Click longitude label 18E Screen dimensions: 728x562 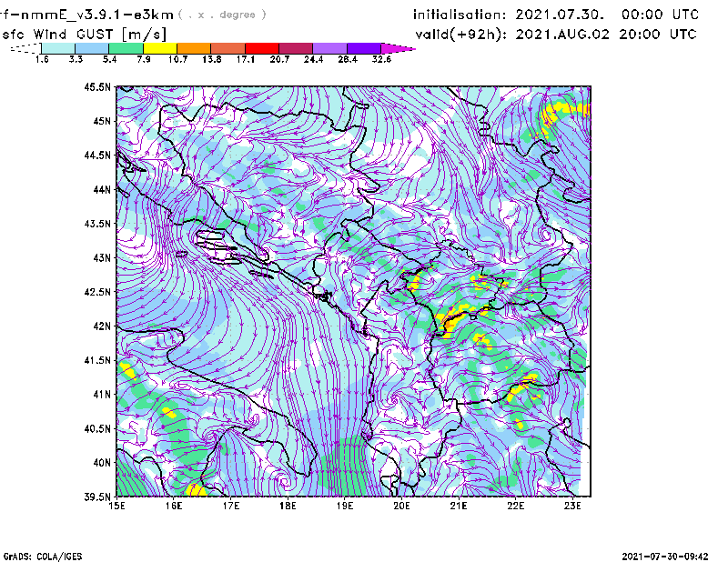pos(288,506)
